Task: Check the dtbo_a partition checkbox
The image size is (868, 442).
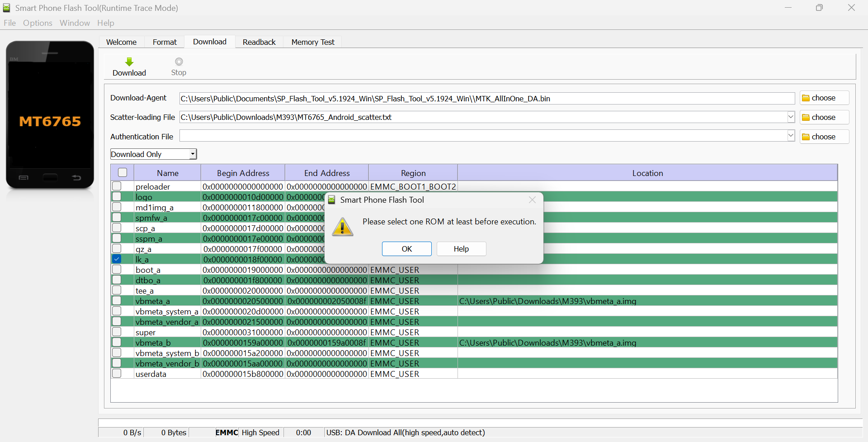Action: pos(117,280)
